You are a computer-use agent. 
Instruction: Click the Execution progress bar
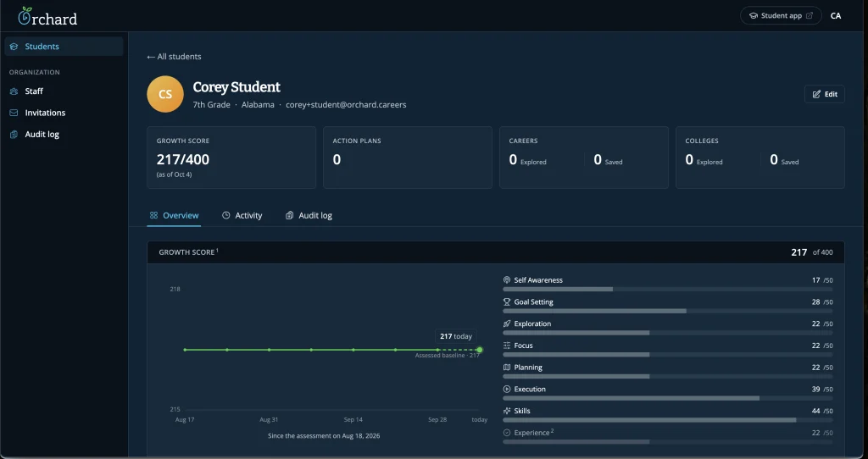point(668,398)
